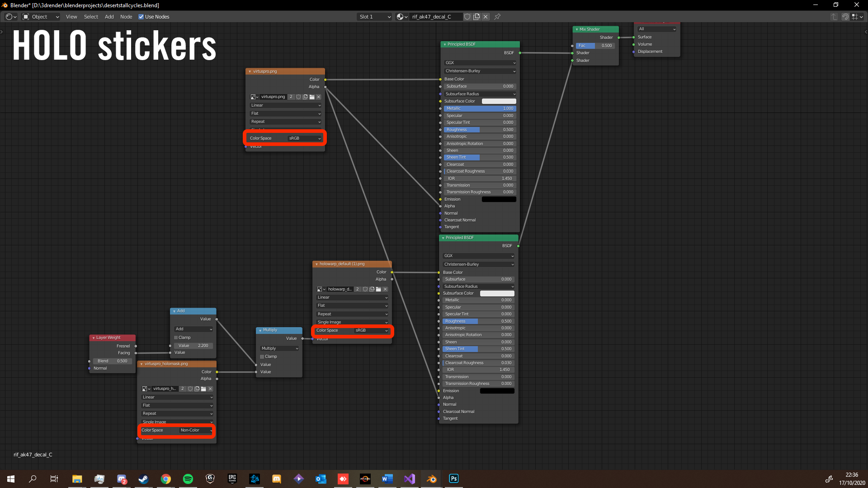Click the pin material icon in header

coord(497,17)
